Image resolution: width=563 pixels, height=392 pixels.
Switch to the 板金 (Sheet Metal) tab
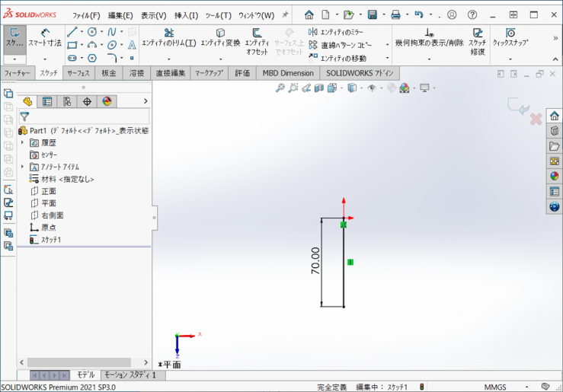click(x=109, y=73)
